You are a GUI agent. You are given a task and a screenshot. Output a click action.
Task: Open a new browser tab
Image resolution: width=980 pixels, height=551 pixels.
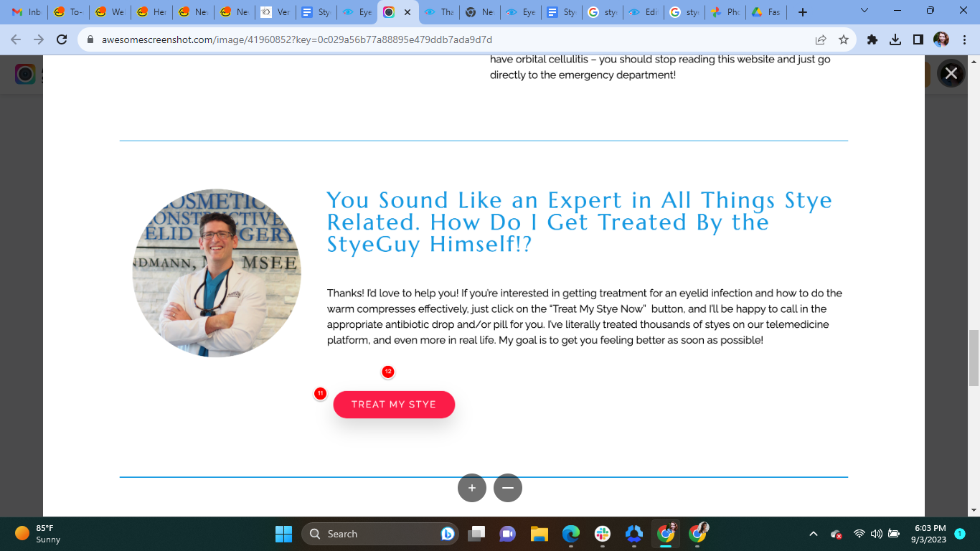pyautogui.click(x=803, y=12)
